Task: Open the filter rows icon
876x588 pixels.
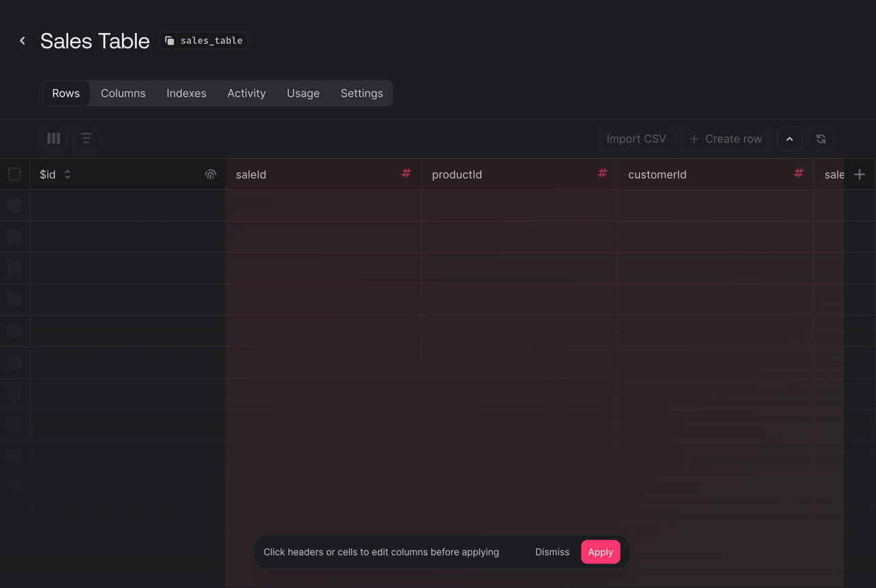Action: [x=86, y=138]
